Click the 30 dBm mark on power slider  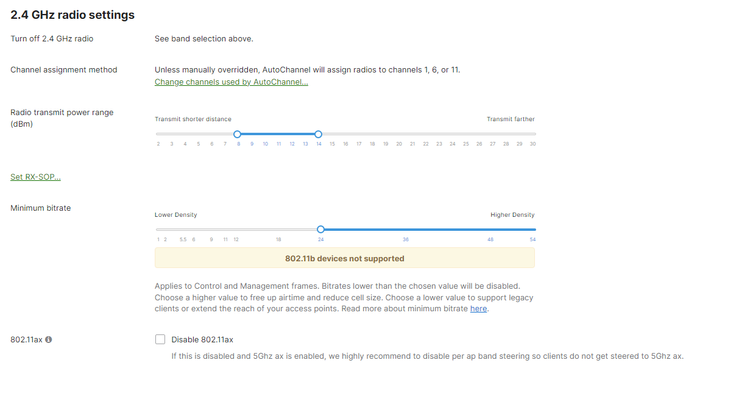[533, 134]
